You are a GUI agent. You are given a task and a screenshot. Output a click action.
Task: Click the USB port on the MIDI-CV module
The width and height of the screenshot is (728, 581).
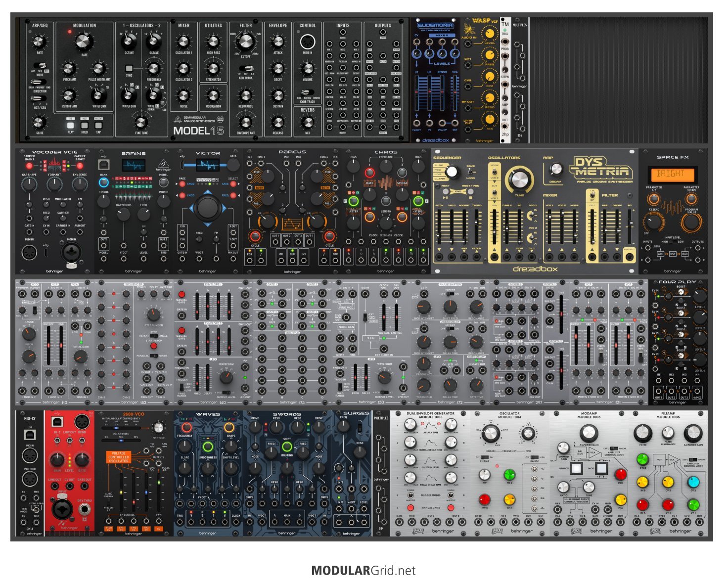coord(30,435)
